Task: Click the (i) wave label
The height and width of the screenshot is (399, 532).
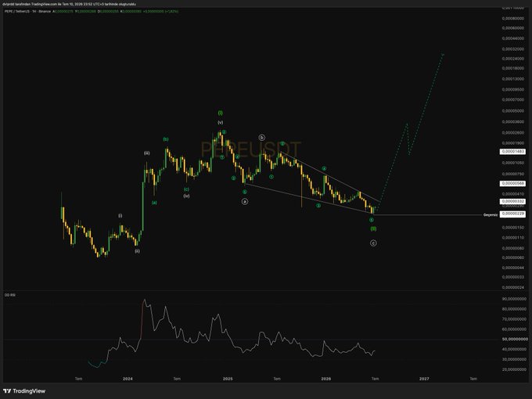Action: [x=120, y=216]
